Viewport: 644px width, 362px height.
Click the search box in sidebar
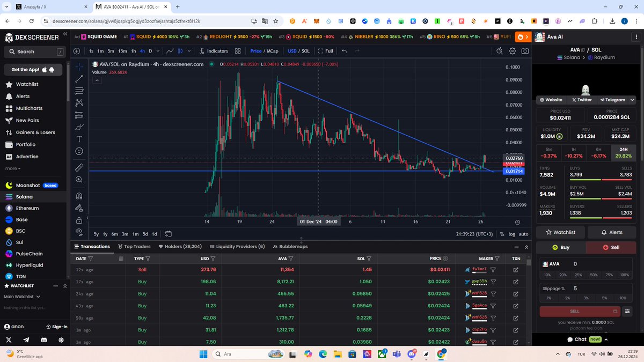click(x=34, y=52)
